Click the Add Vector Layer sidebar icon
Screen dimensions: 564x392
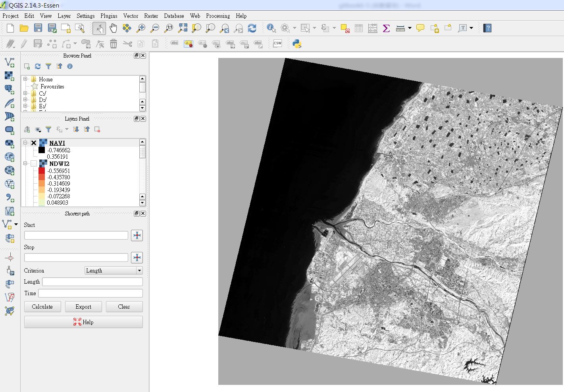click(x=10, y=62)
